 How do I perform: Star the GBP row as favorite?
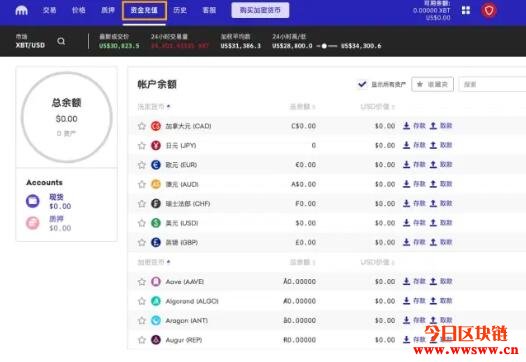point(142,242)
